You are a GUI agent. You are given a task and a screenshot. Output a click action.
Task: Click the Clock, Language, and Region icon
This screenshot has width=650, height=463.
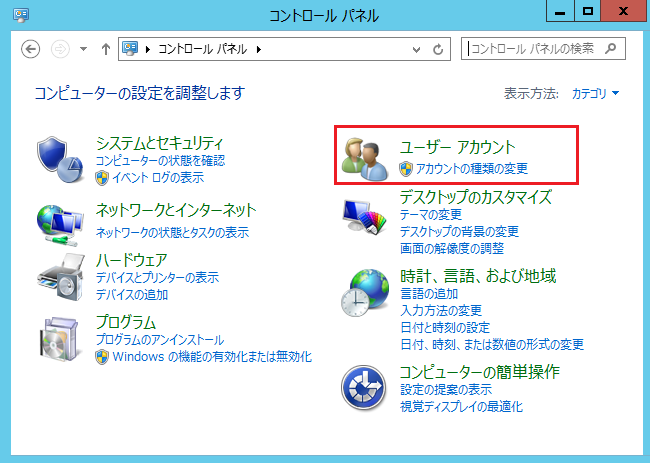coord(364,292)
